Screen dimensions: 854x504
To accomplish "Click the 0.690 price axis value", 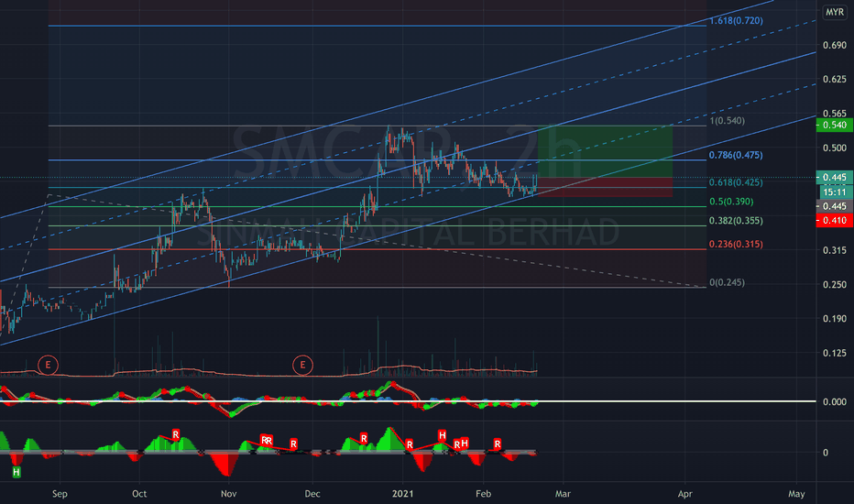I will pyautogui.click(x=835, y=45).
